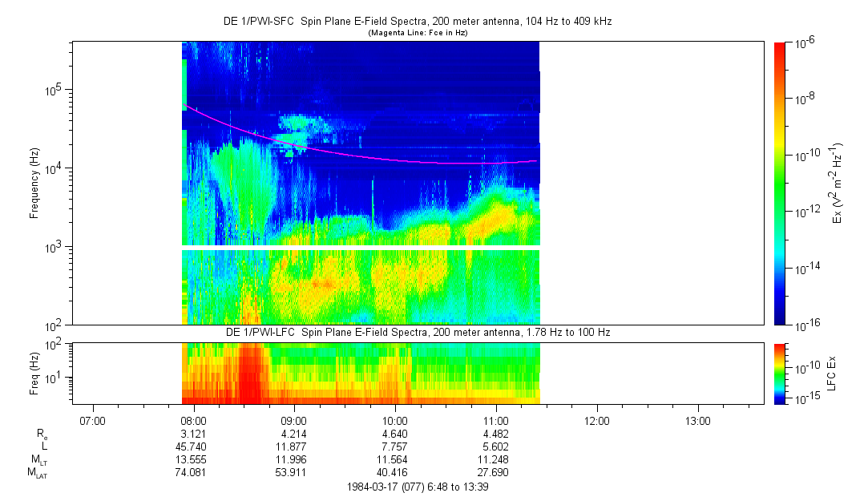Image resolution: width=868 pixels, height=497 pixels.
Task: Click the 12:00 time tick label
Action: pyautogui.click(x=597, y=421)
